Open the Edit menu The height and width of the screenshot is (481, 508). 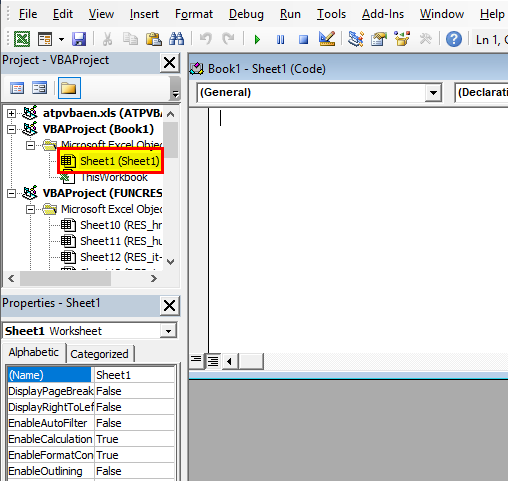click(63, 14)
